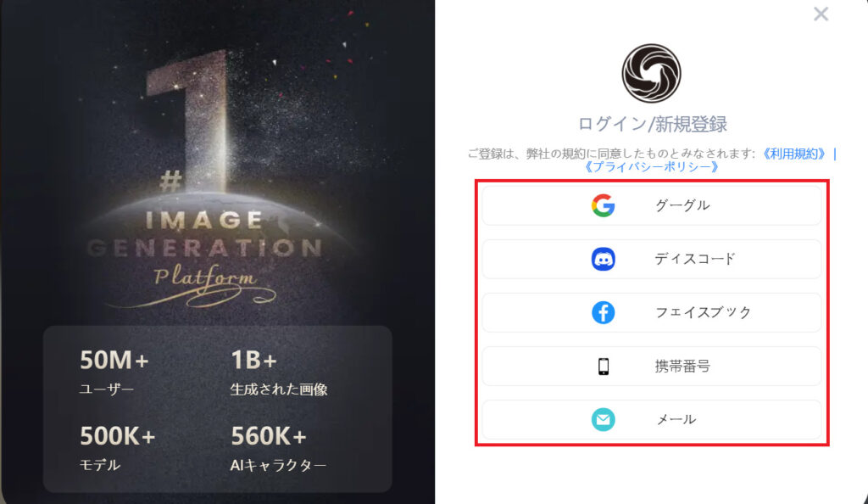
Task: Select the フェイスブック login button
Action: click(x=652, y=312)
